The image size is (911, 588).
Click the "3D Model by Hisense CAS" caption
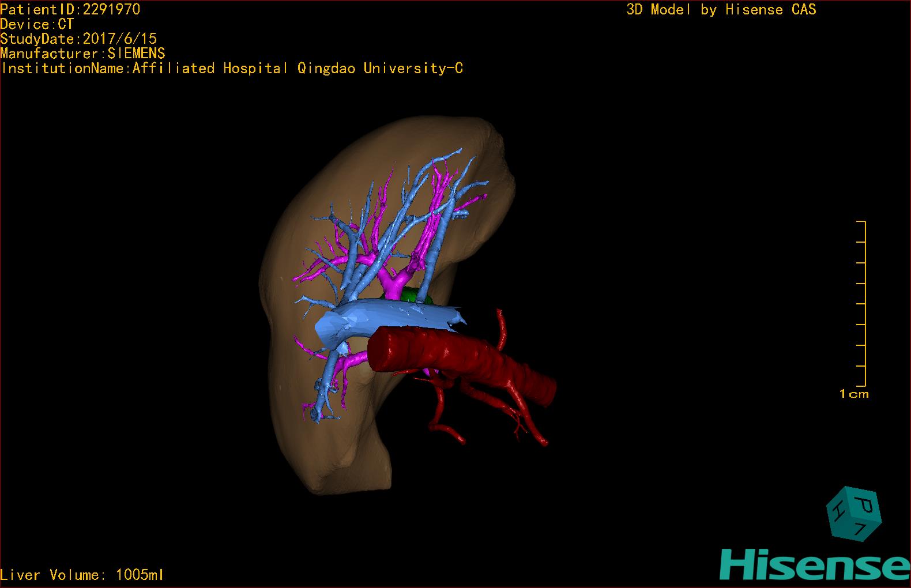click(721, 10)
